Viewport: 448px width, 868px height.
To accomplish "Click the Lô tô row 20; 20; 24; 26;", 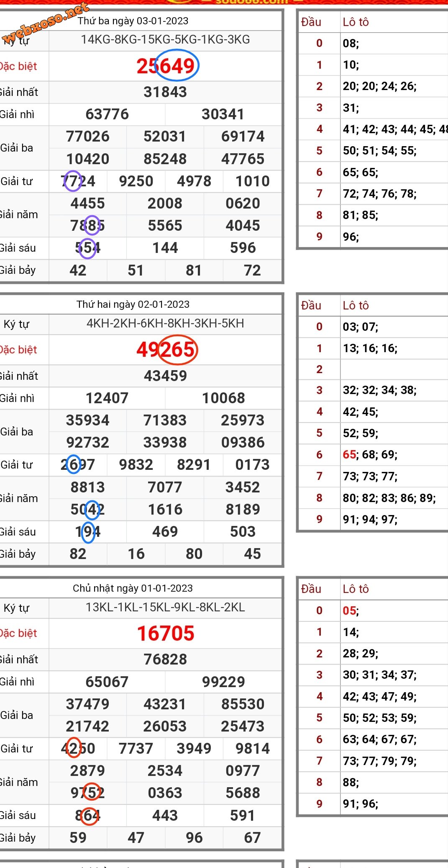I will pos(380,86).
